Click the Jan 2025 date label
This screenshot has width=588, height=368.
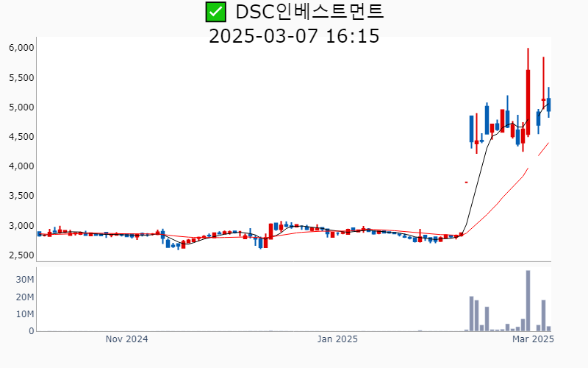coord(337,339)
